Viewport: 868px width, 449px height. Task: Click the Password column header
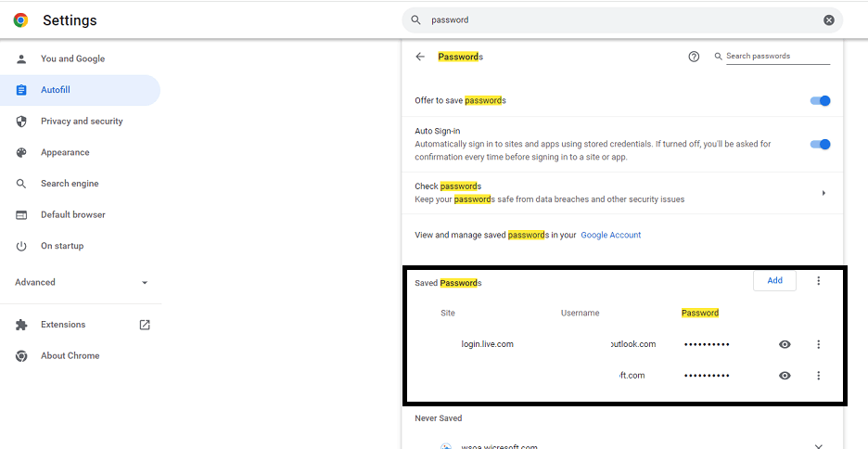click(700, 313)
